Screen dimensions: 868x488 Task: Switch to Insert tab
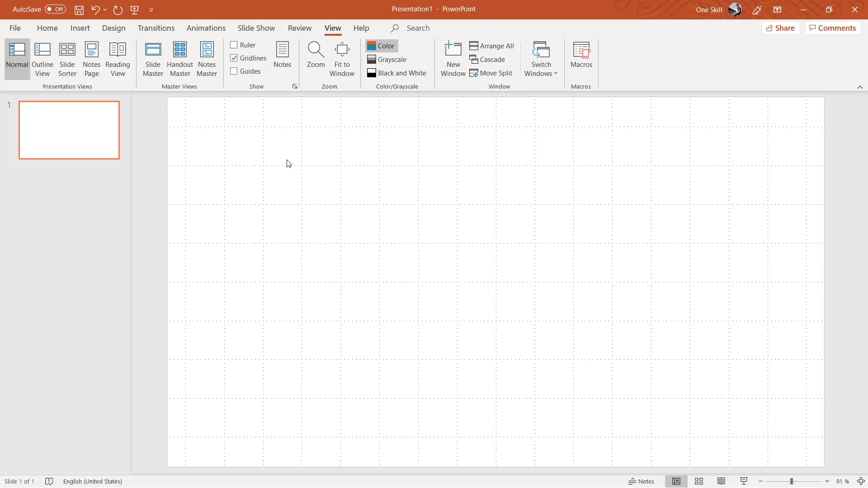(x=80, y=28)
